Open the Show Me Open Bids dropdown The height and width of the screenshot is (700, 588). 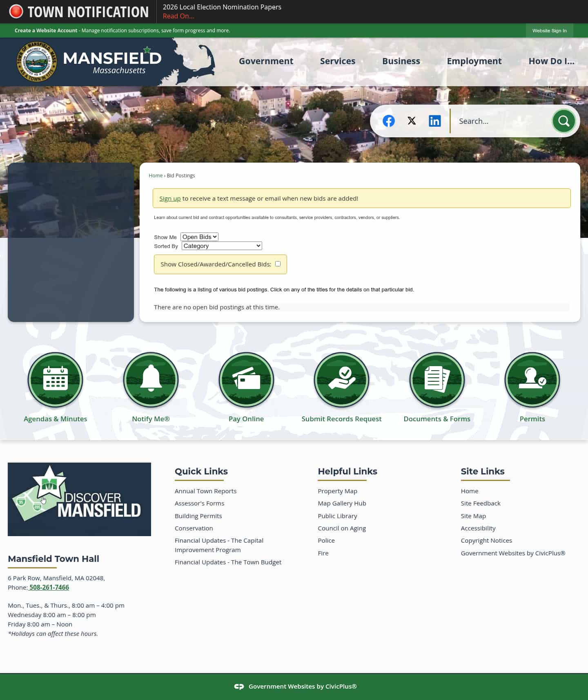coord(199,237)
